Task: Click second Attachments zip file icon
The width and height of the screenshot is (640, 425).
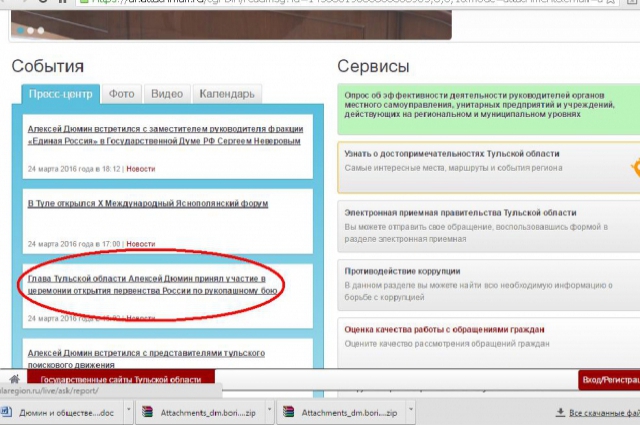Action: 286,412
